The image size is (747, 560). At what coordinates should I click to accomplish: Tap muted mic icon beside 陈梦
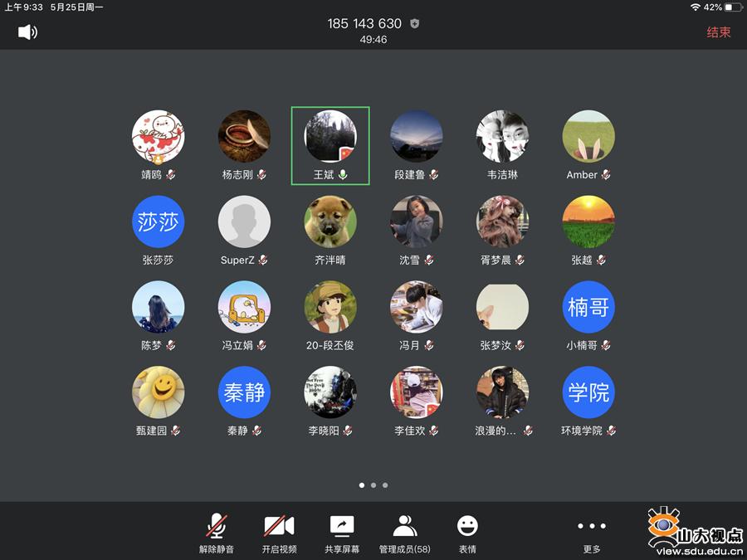tap(170, 345)
